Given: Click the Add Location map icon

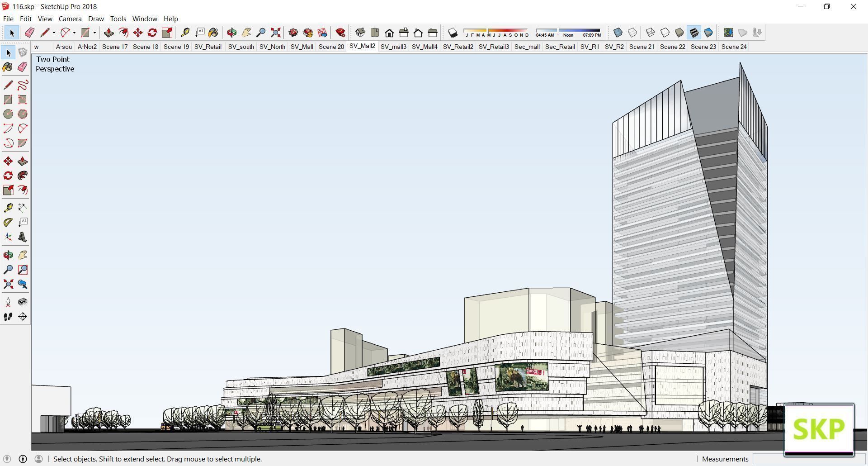Looking at the screenshot, I should coord(728,33).
